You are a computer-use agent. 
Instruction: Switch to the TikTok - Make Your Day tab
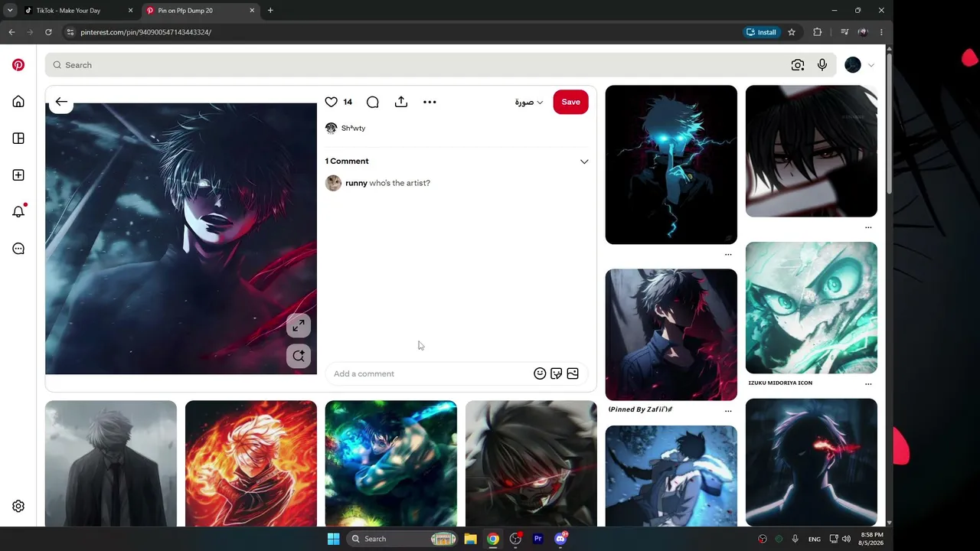click(77, 11)
